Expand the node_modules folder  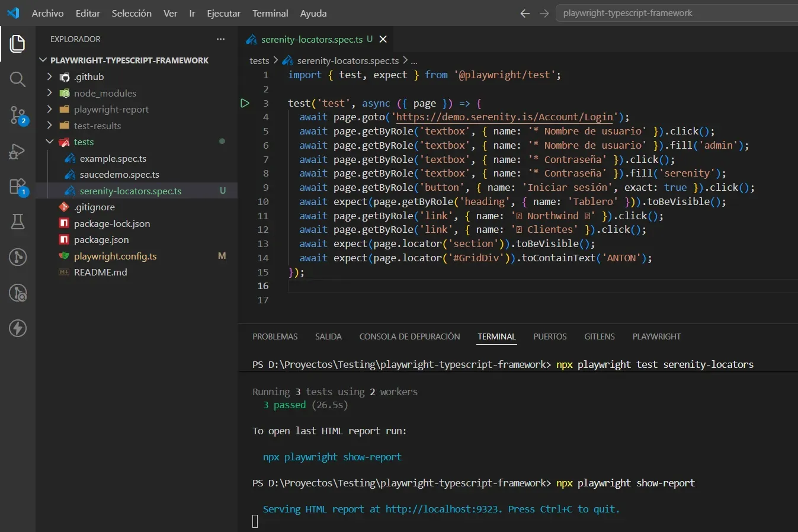point(50,93)
